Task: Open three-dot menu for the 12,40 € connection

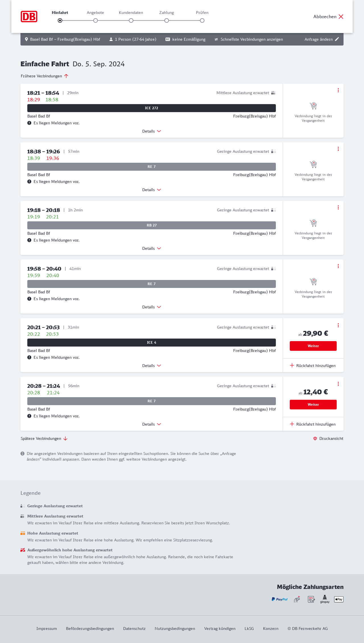Action: (x=338, y=384)
